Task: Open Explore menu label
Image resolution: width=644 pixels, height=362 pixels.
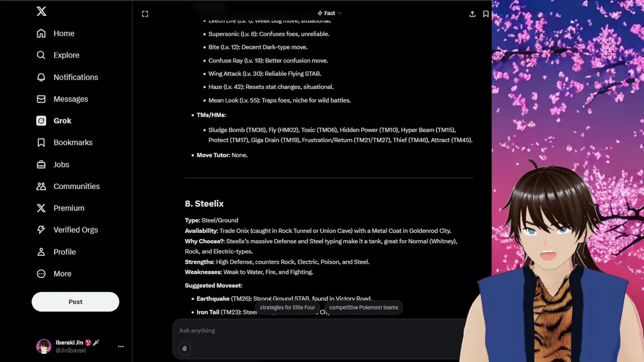Action: [x=66, y=55]
